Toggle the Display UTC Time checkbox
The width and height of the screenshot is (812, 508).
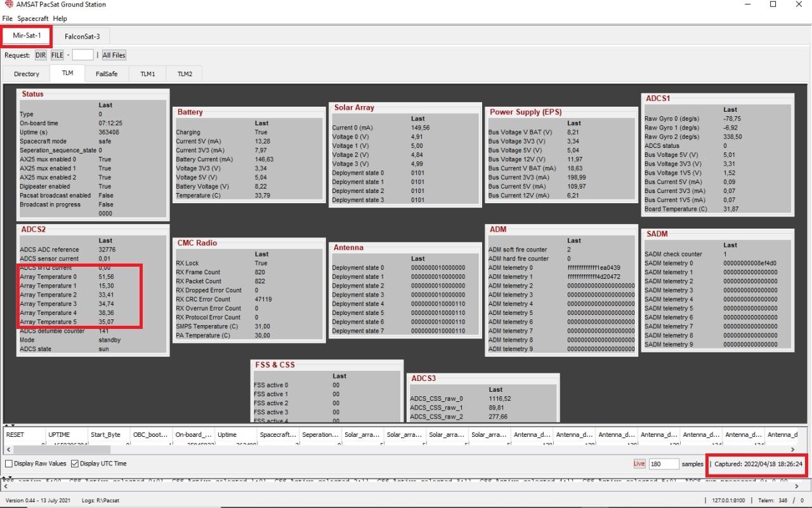(75, 464)
